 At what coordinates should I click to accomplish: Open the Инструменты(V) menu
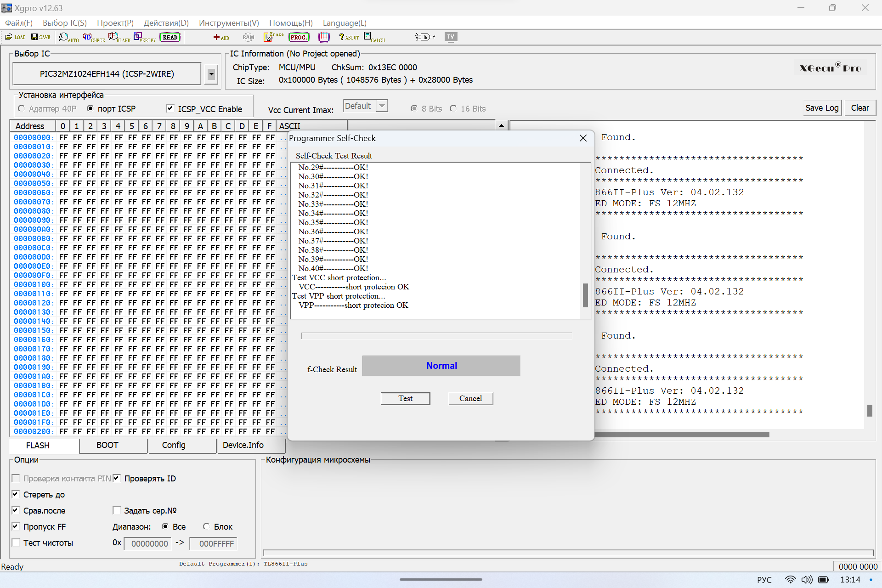click(x=228, y=23)
